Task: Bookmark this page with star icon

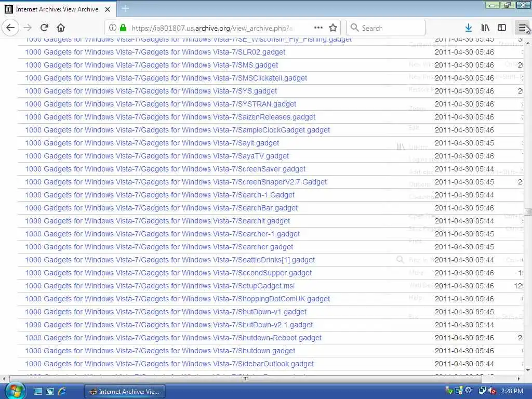Action: 333,28
